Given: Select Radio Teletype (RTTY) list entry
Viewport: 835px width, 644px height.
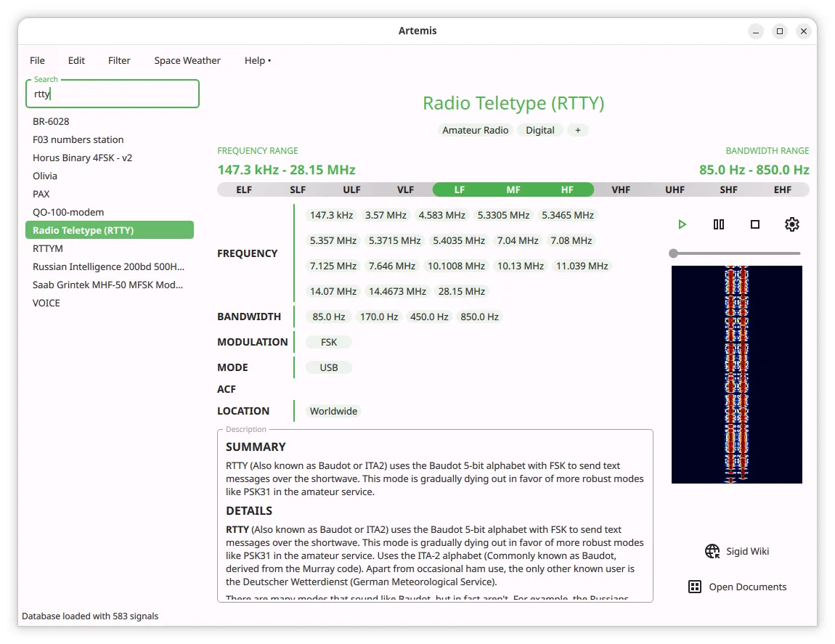Looking at the screenshot, I should (109, 230).
